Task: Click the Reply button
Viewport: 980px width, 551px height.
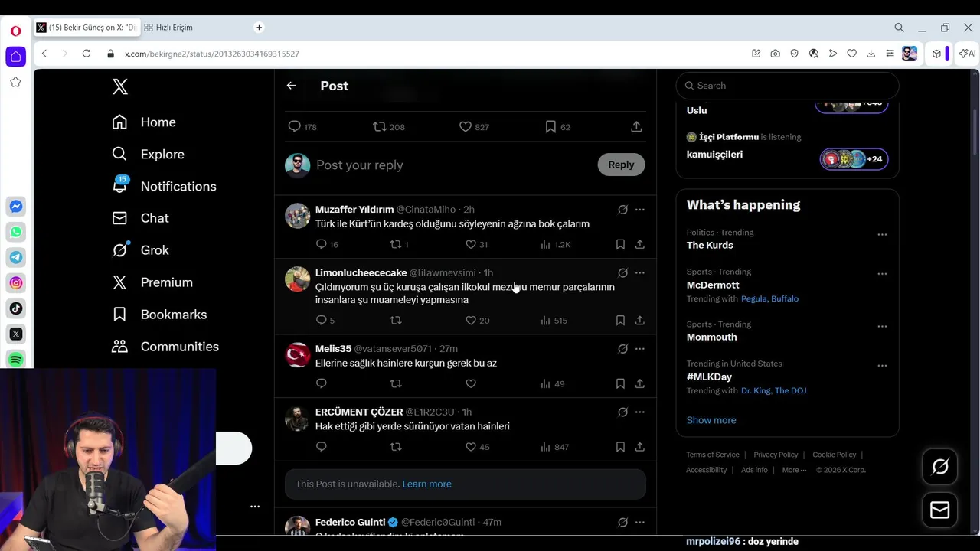Action: point(621,165)
